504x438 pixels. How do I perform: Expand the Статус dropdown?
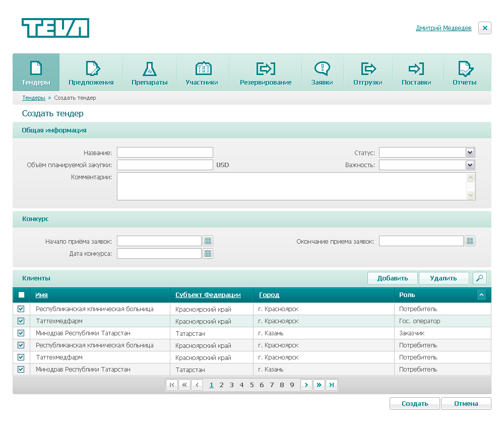pos(470,153)
